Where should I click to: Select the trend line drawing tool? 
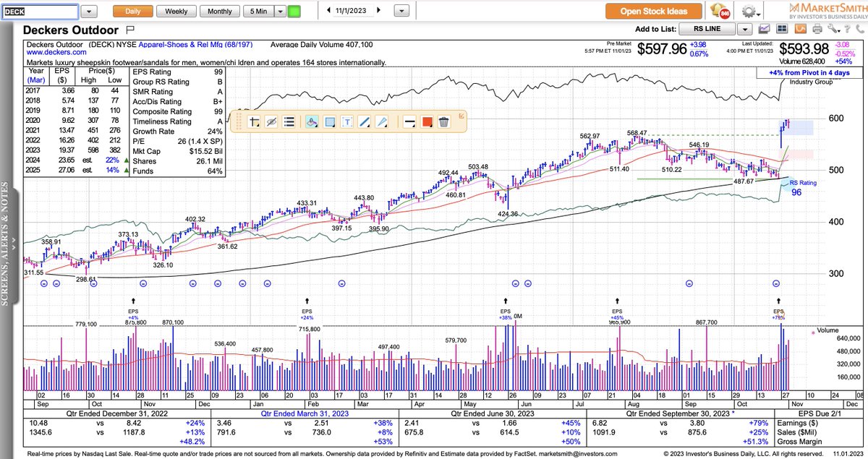point(365,122)
